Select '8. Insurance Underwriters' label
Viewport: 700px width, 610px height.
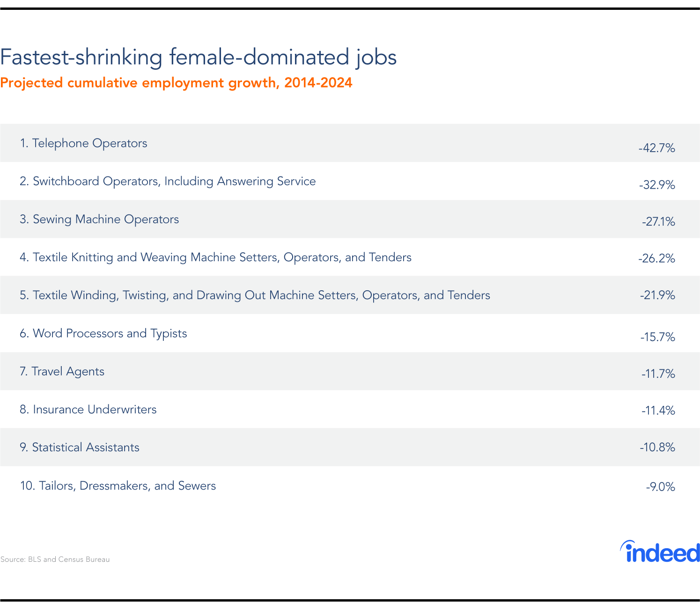[88, 410]
